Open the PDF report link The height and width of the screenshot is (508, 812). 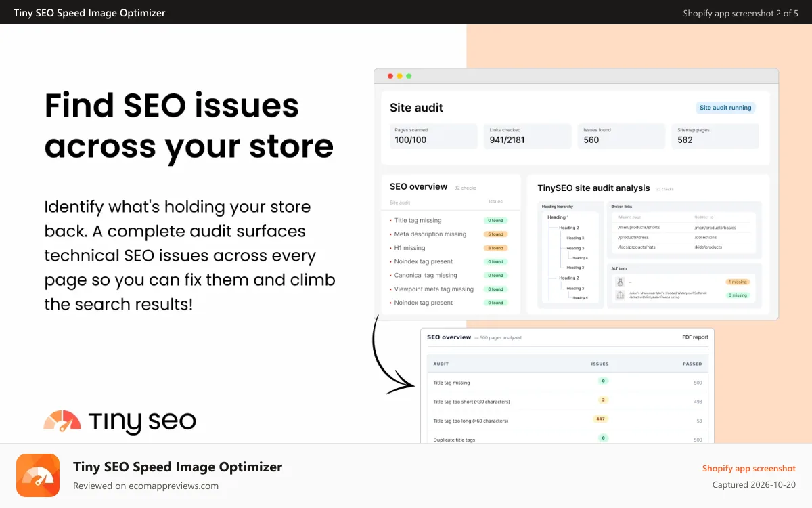(695, 337)
